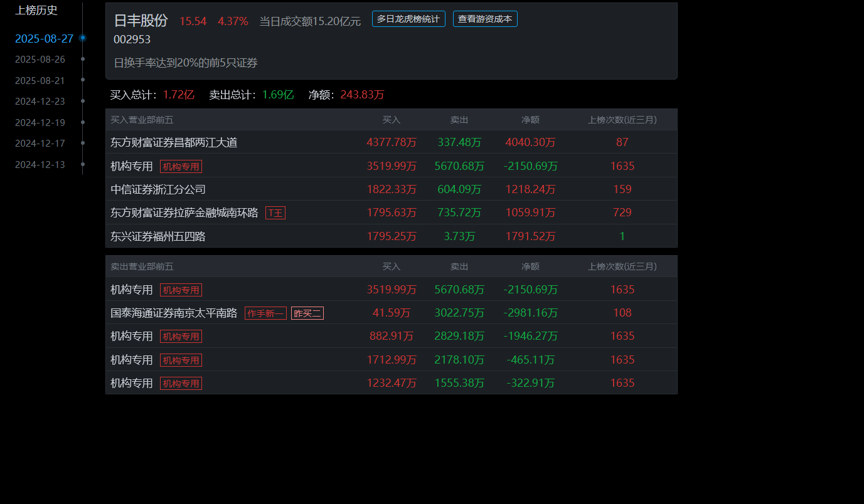864x504 pixels.
Task: View the 2024-12-17 listing date
Action: pos(40,144)
